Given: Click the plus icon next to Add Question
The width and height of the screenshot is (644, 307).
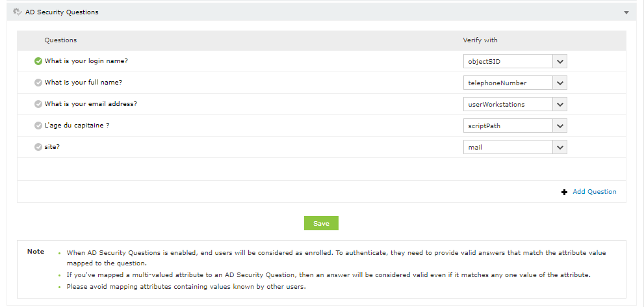Looking at the screenshot, I should tap(564, 192).
